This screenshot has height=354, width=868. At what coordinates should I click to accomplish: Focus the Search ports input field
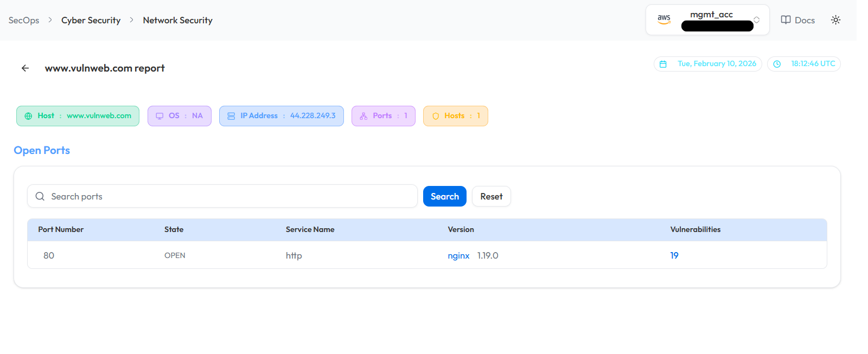(228, 196)
